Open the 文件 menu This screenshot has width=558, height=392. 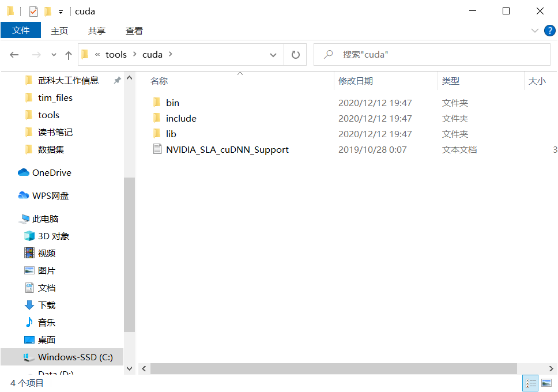click(21, 31)
